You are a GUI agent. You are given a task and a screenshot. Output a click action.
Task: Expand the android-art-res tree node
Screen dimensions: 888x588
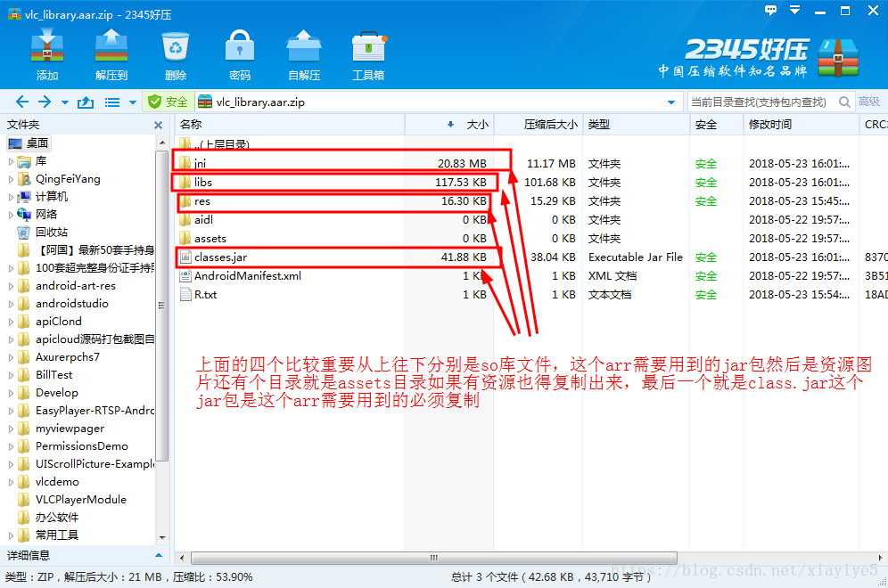click(x=11, y=286)
